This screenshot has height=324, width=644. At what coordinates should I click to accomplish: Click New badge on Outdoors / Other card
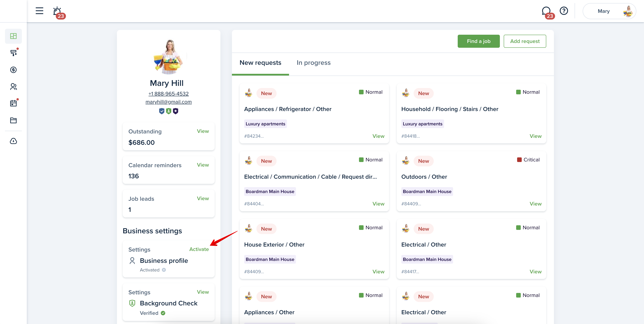point(424,161)
